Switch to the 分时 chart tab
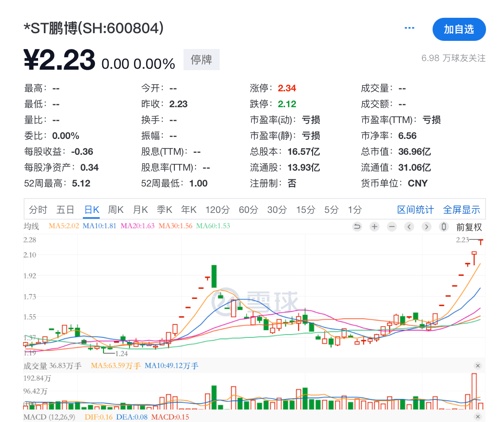Image resolution: width=500 pixels, height=422 pixels. pyautogui.click(x=38, y=210)
